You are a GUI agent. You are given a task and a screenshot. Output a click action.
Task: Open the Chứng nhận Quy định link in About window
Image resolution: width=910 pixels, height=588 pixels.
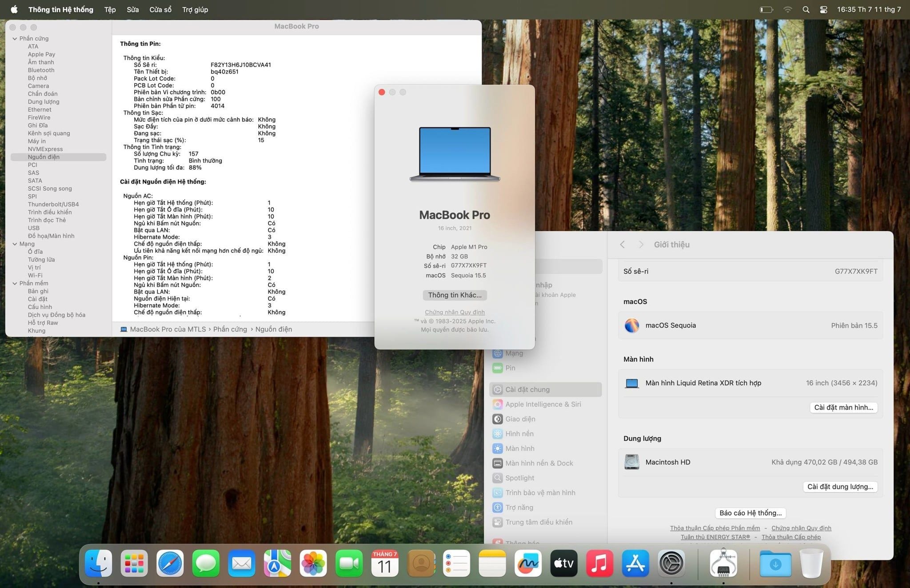coord(455,312)
